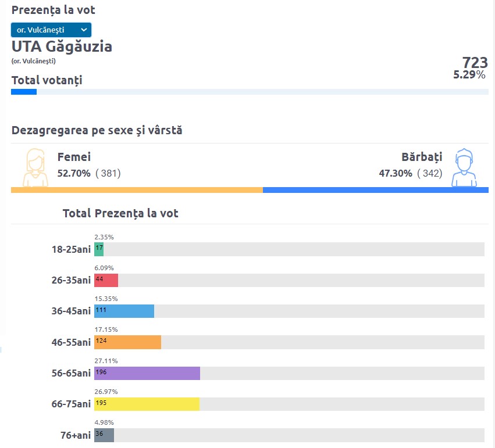Click the Bărbați man icon
This screenshot has height=448, width=495.
click(x=464, y=167)
